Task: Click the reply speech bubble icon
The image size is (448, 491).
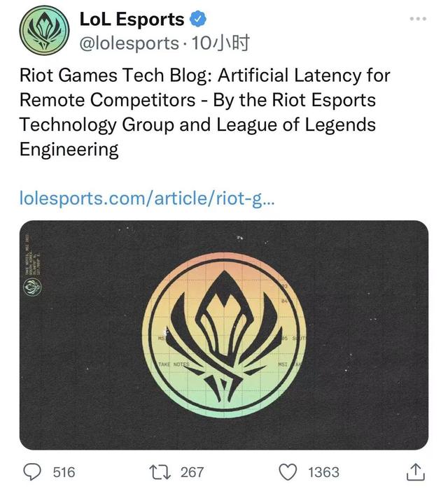Action: click(33, 472)
